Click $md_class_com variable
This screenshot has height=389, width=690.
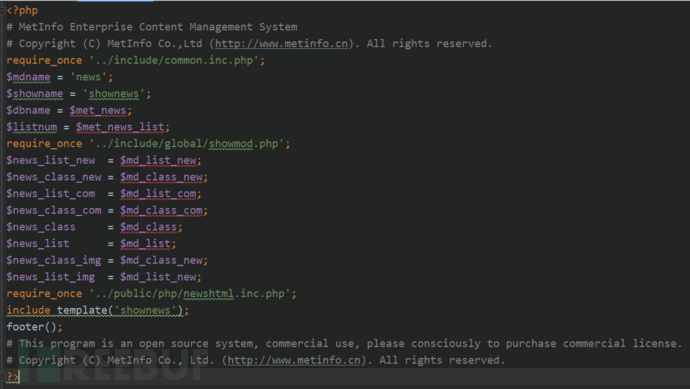[x=161, y=210]
